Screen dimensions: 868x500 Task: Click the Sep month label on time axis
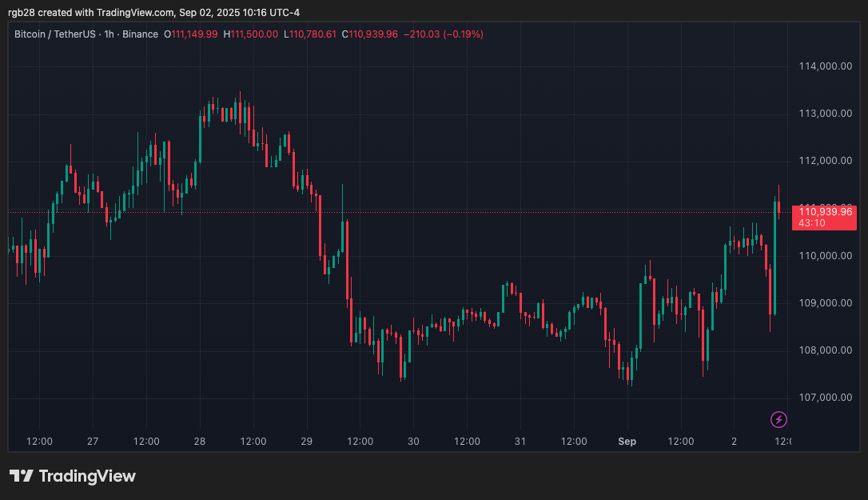(627, 442)
